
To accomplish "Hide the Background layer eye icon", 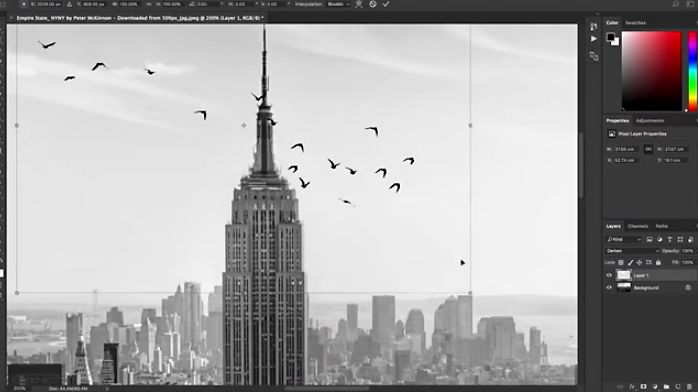I will (x=609, y=287).
